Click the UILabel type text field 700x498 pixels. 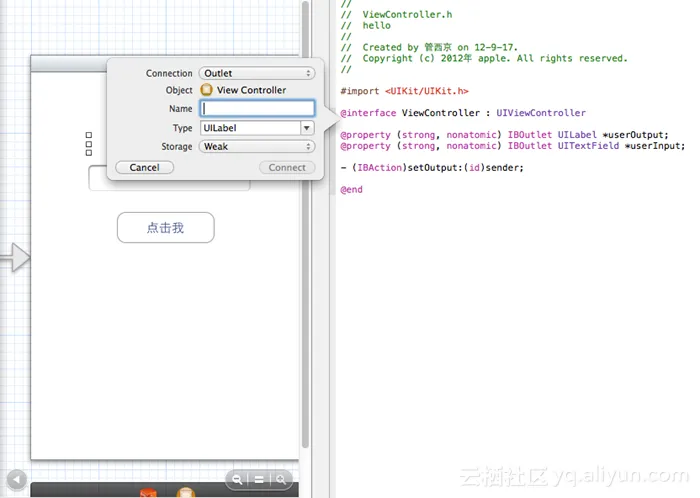[250, 128]
